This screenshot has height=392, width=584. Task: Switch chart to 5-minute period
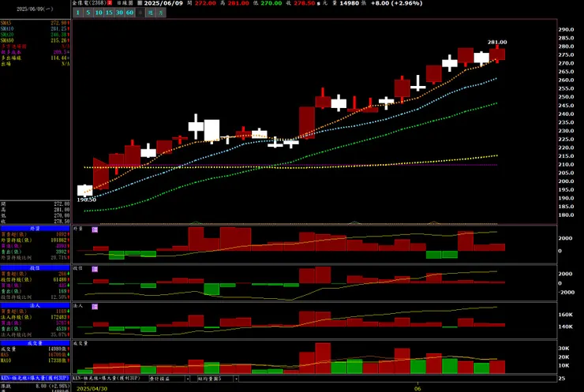88,13
